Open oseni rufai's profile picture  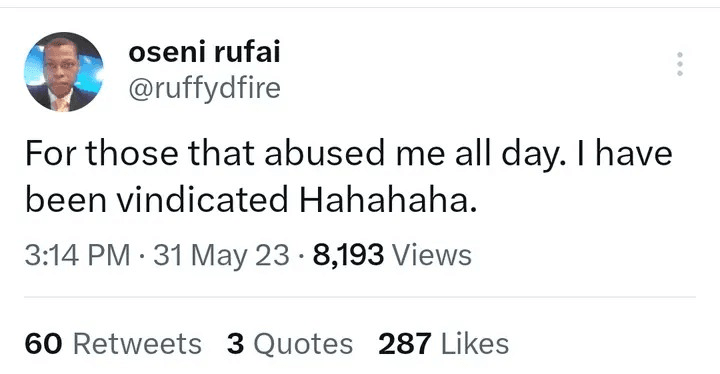click(64, 72)
